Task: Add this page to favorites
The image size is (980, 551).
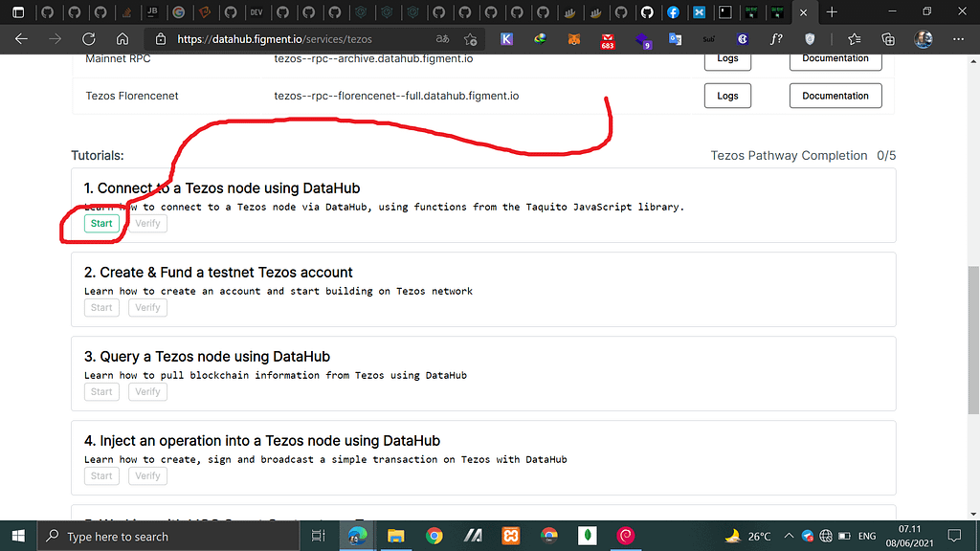Action: 471,38
